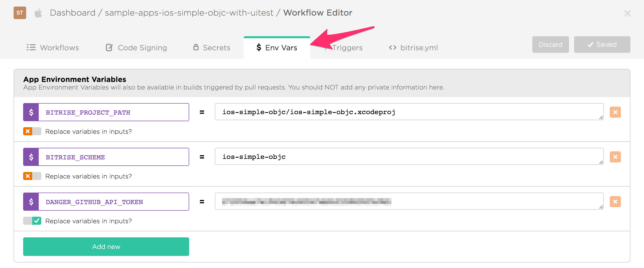Enable replace variables for BITRISE_PROJECT_PATH

pos(32,131)
